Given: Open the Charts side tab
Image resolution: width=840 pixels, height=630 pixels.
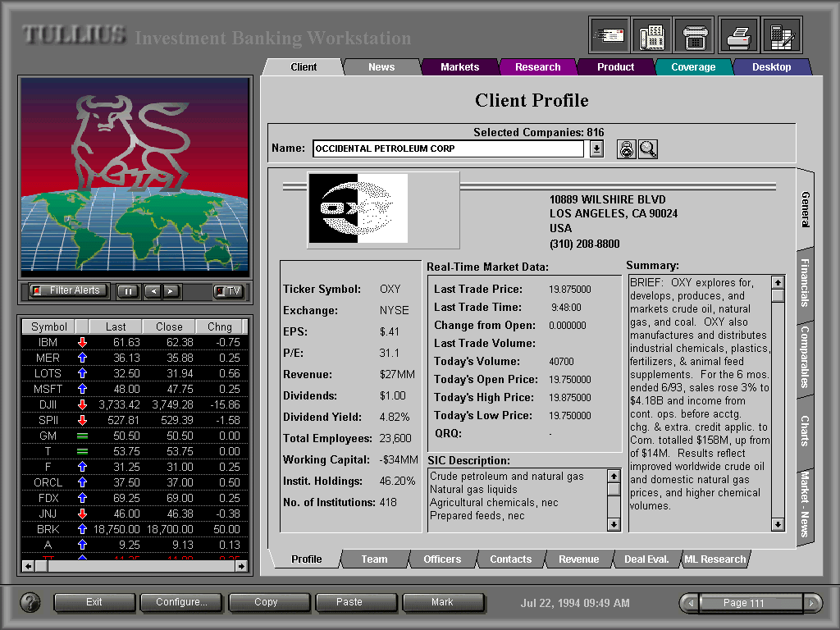Looking at the screenshot, I should (x=806, y=431).
